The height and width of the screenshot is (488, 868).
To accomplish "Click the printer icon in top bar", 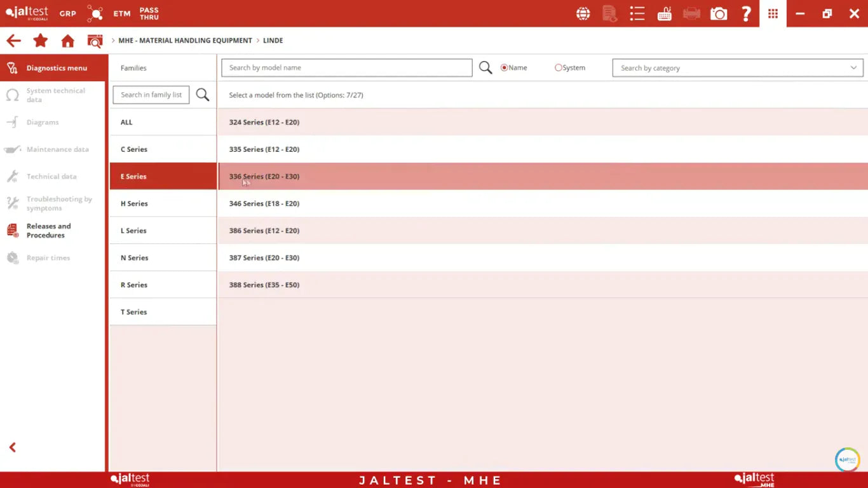I will [691, 13].
